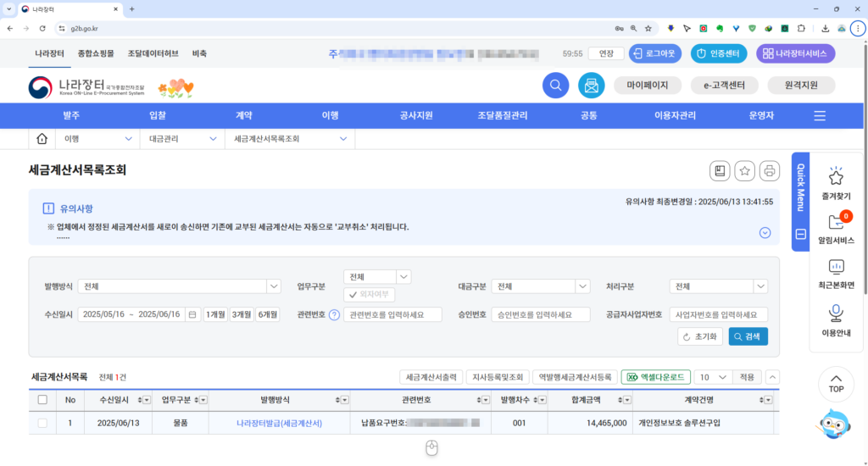Open 이행 main menu

331,116
